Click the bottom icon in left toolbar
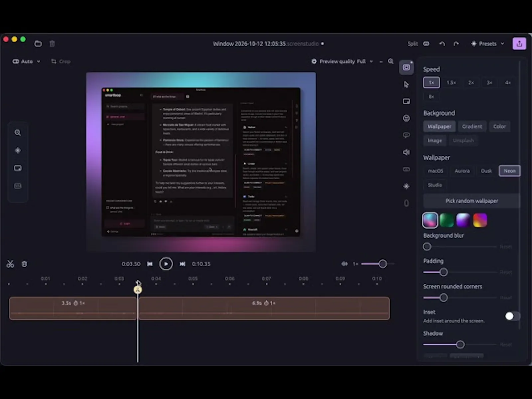The width and height of the screenshot is (532, 399). click(18, 186)
